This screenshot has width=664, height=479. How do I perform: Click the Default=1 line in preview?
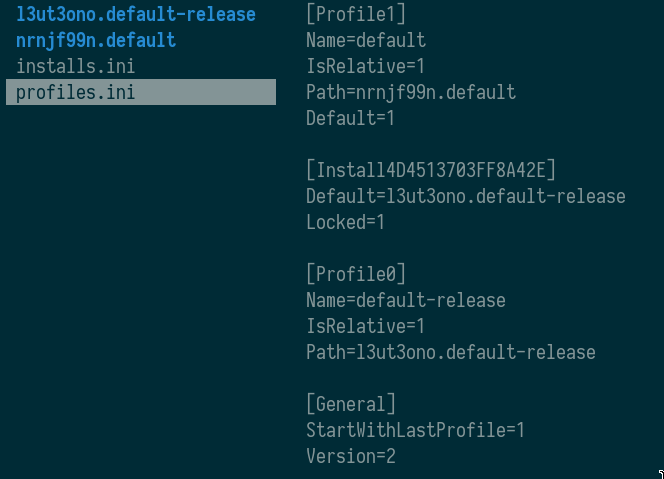point(351,119)
